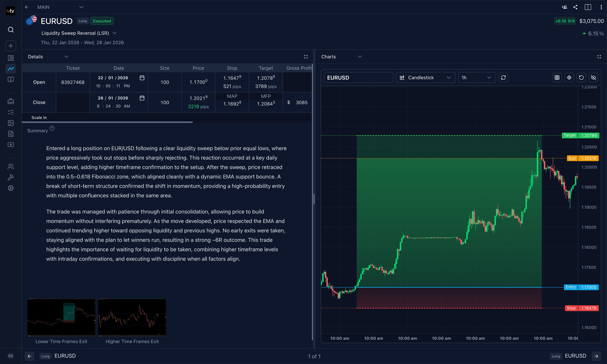The height and width of the screenshot is (364, 607).
Task: Click the crosshair target icon on chart
Action: click(x=569, y=77)
